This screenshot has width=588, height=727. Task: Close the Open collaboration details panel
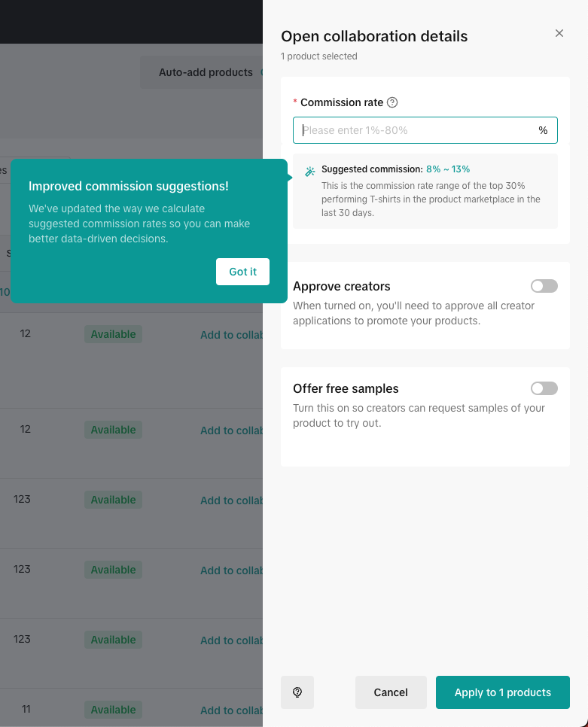pyautogui.click(x=559, y=33)
